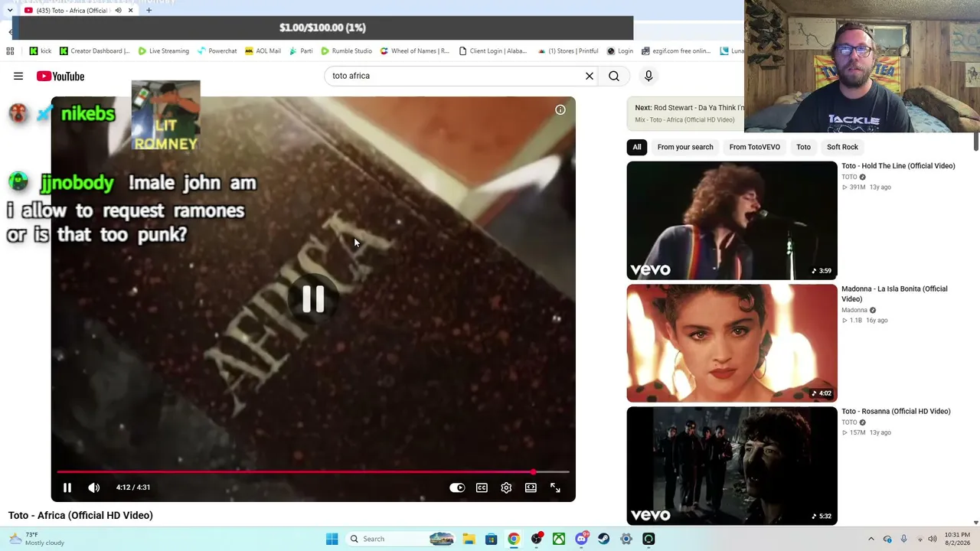Click the 'Toto - Rosanna' video title
The image size is (980, 551).
click(x=896, y=412)
